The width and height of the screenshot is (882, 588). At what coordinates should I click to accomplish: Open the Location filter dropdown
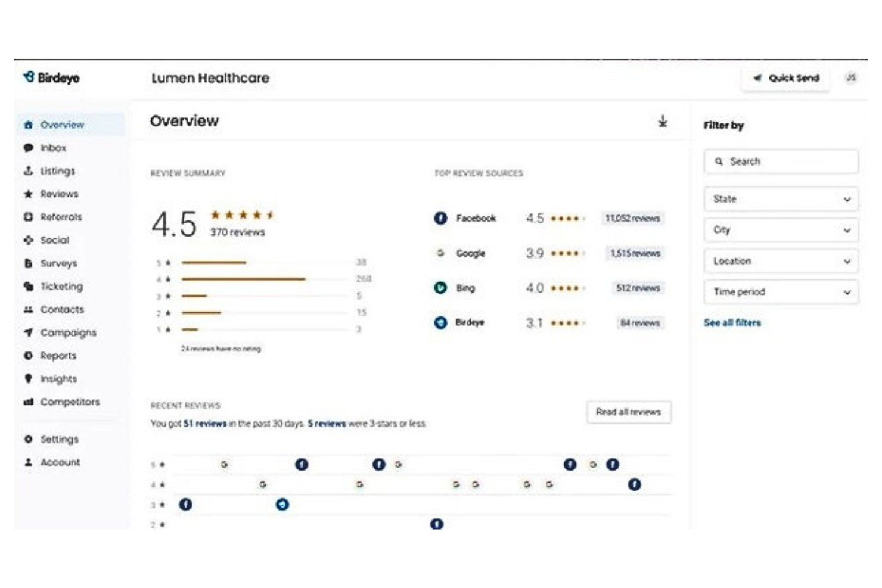coord(781,261)
